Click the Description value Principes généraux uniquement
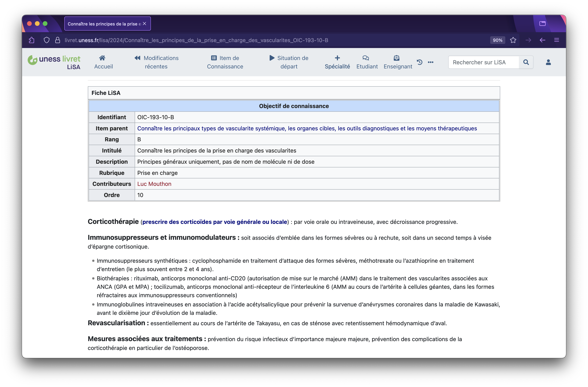 (226, 162)
